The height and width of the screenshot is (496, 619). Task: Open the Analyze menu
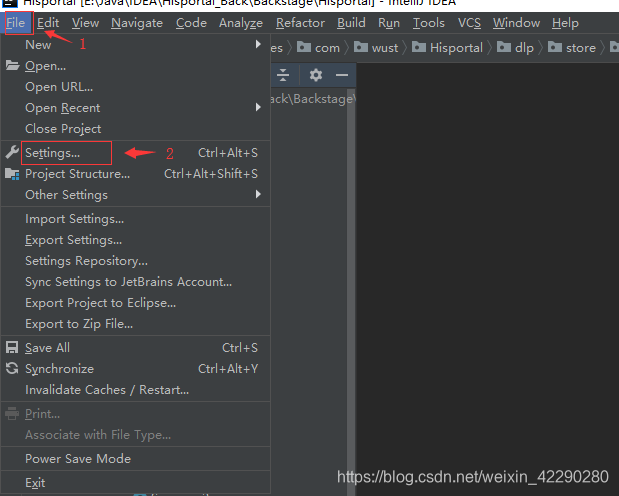241,23
